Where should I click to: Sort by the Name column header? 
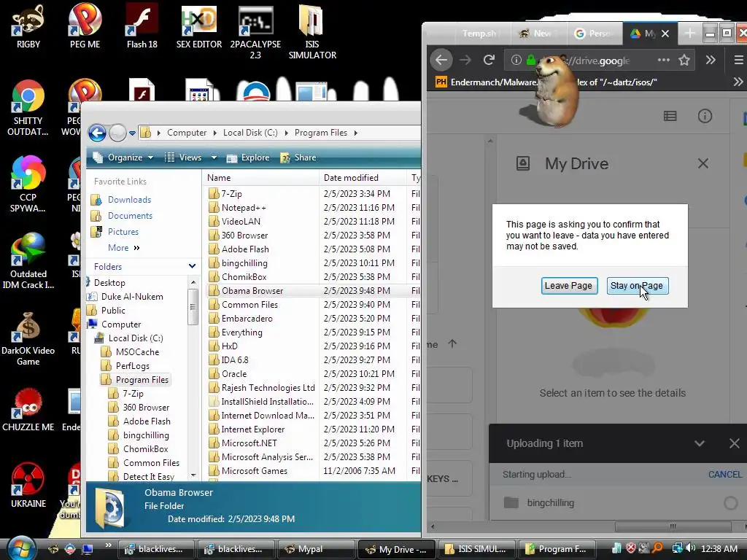(x=260, y=178)
